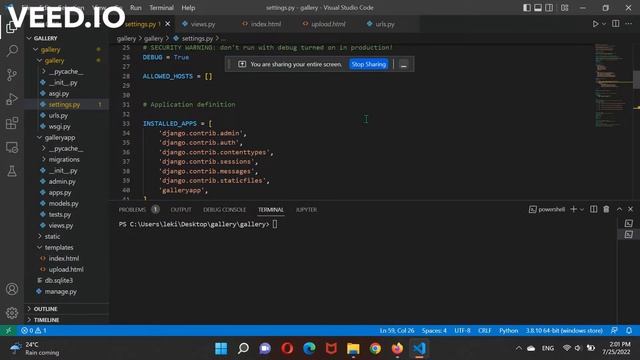The height and width of the screenshot is (360, 640).
Task: Open remote window indicator in status bar
Action: click(8, 330)
